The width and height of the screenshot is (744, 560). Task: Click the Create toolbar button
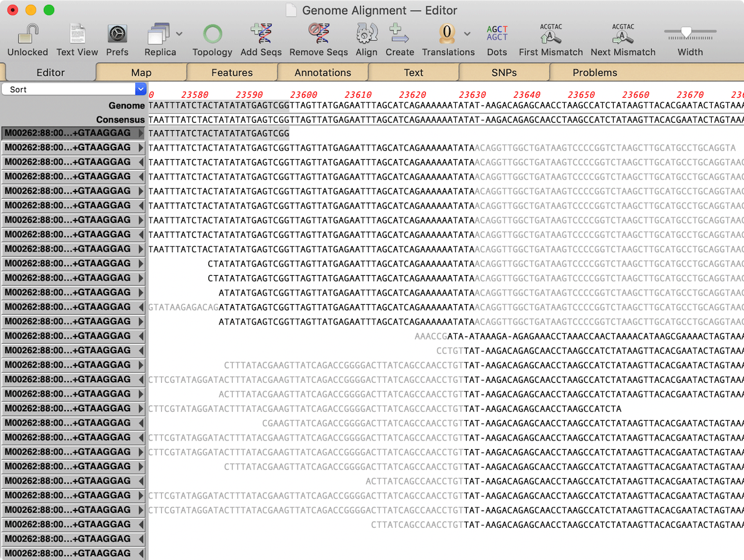[399, 33]
